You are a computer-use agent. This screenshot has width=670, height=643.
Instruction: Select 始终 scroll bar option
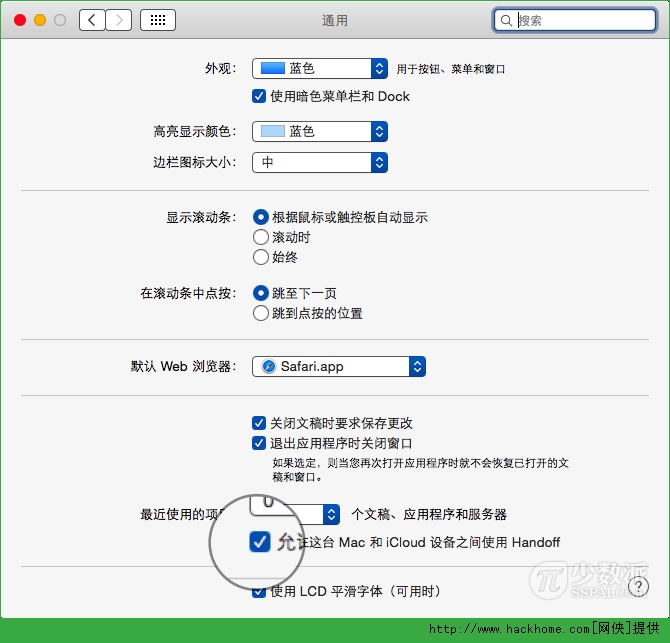(x=261, y=257)
